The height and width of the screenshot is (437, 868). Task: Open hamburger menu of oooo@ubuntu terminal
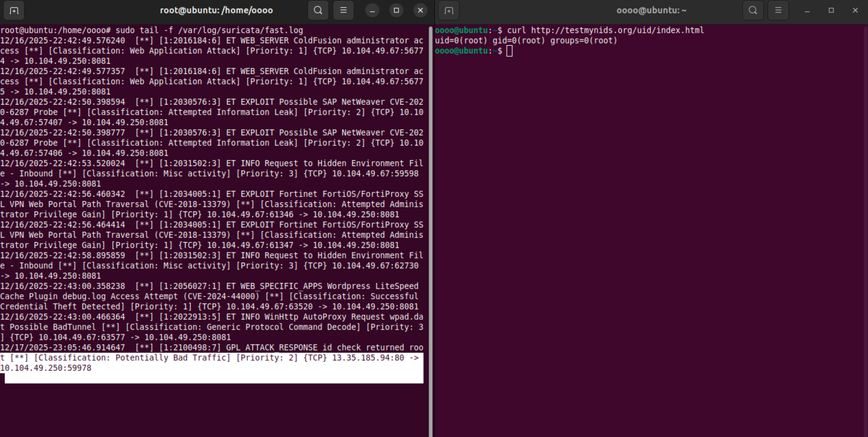(x=778, y=11)
